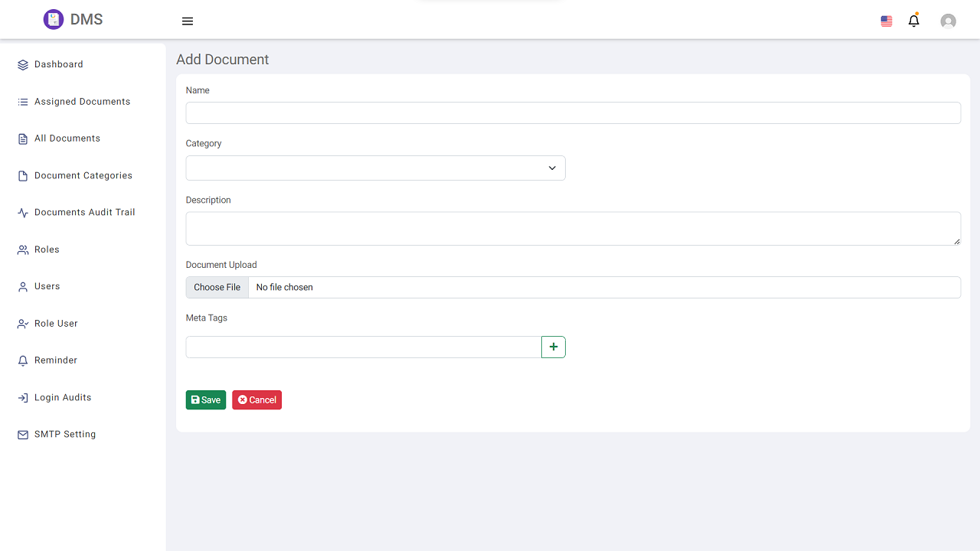This screenshot has height=551, width=980.
Task: Go to All Documents page
Action: coord(67,139)
